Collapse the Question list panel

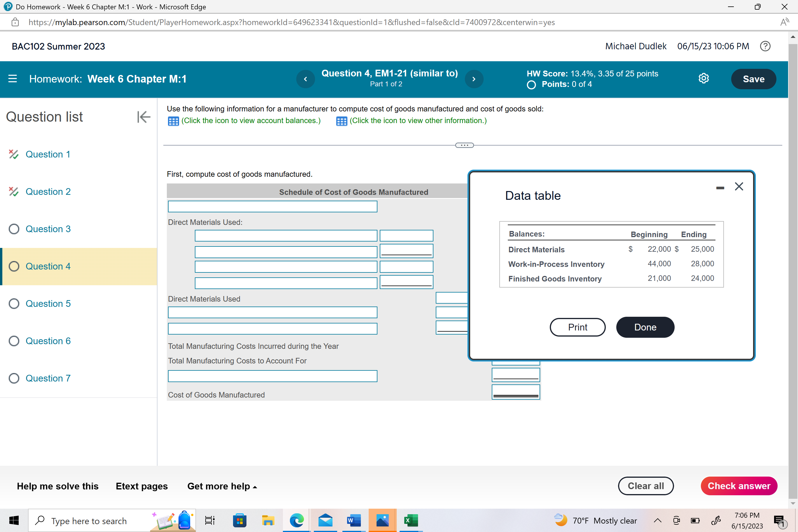click(x=143, y=117)
